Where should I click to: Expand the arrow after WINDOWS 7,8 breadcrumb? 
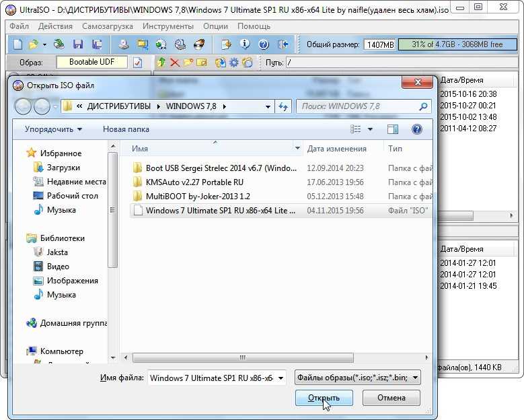click(225, 106)
